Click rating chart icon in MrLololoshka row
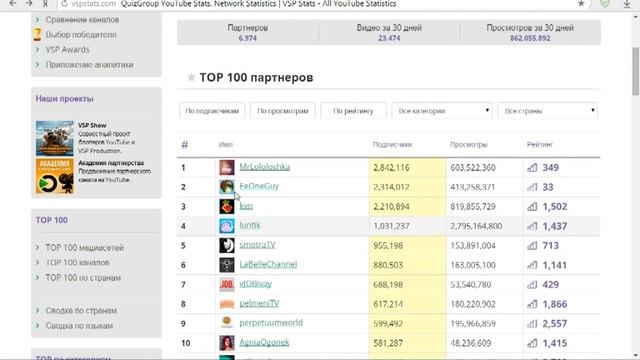The width and height of the screenshot is (640, 360). [x=532, y=167]
